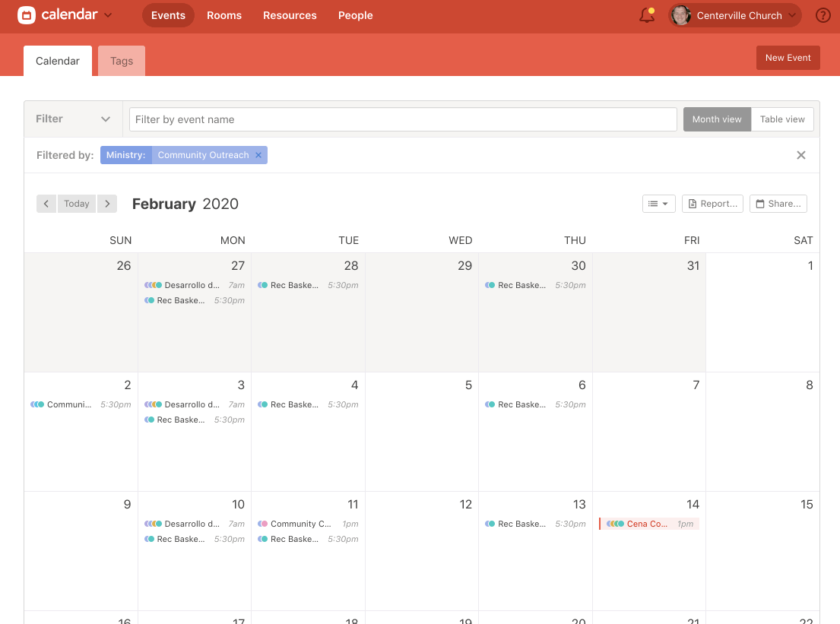Open the Share button
Screen dimensions: 840x624
778,204
